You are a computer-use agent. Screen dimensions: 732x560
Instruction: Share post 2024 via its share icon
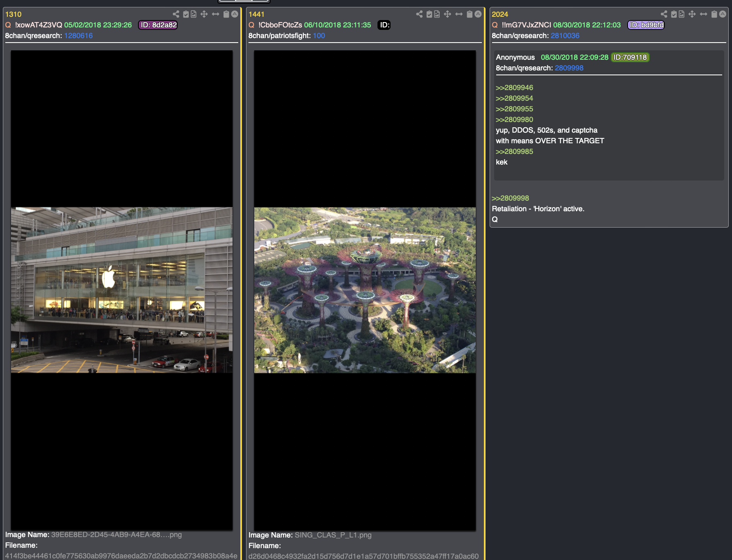tap(664, 14)
